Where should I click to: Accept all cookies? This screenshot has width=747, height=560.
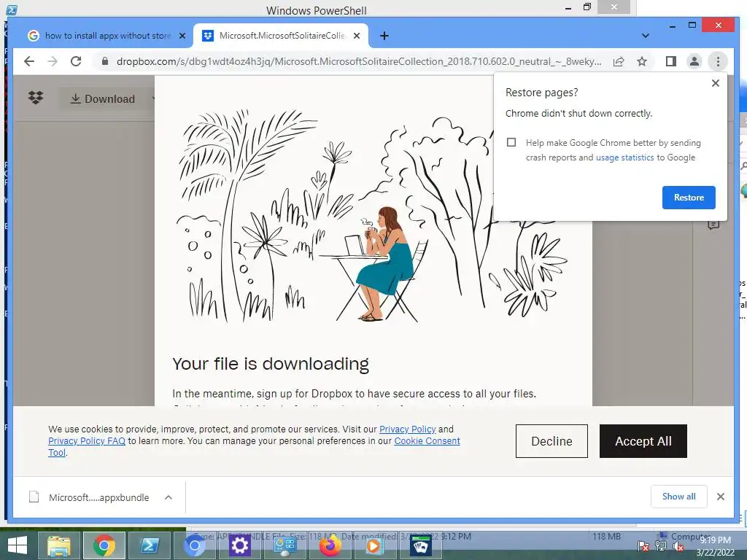643,441
